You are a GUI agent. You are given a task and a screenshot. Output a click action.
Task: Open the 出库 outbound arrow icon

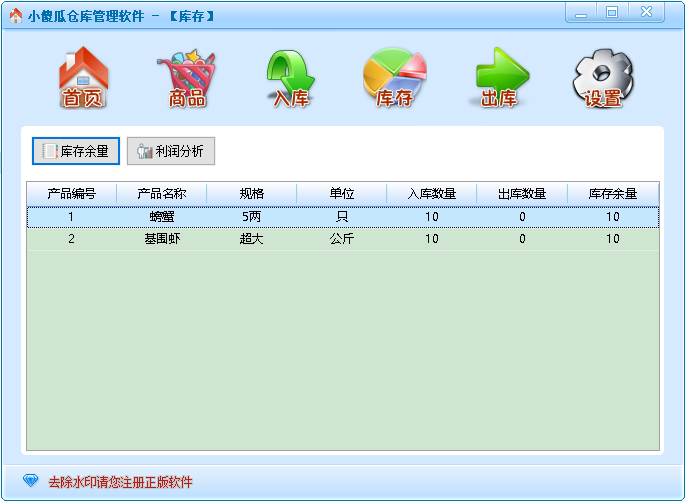[500, 78]
